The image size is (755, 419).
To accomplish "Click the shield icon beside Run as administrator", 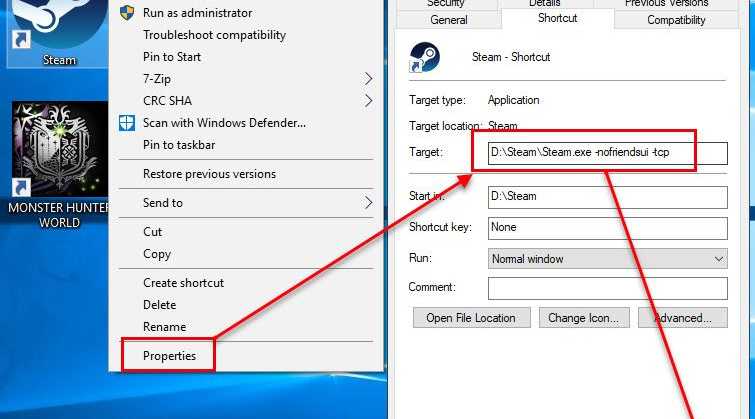I will pyautogui.click(x=127, y=13).
